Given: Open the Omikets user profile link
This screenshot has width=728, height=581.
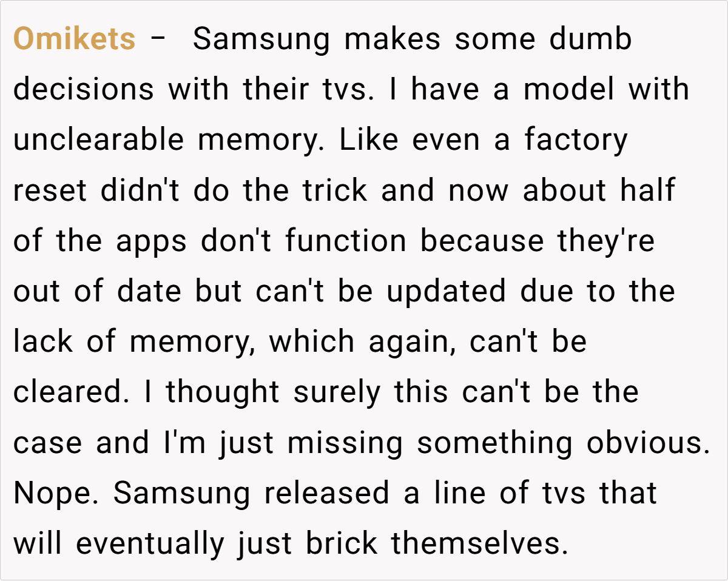Looking at the screenshot, I should (x=74, y=39).
